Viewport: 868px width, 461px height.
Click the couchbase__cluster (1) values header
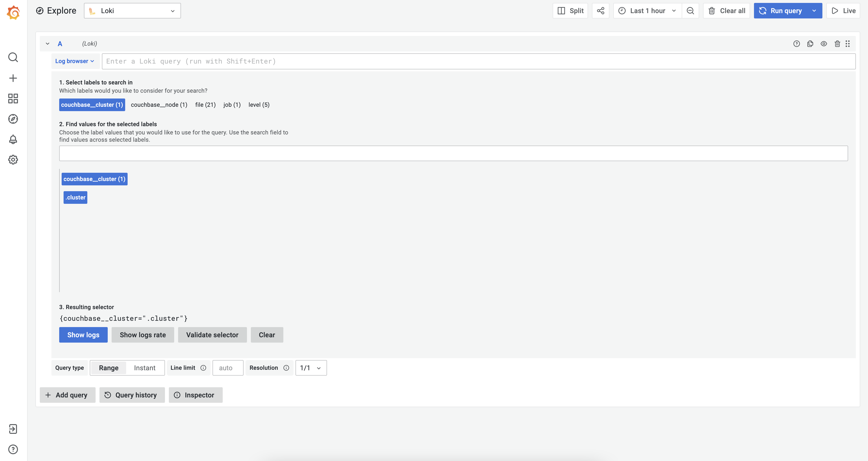click(94, 179)
